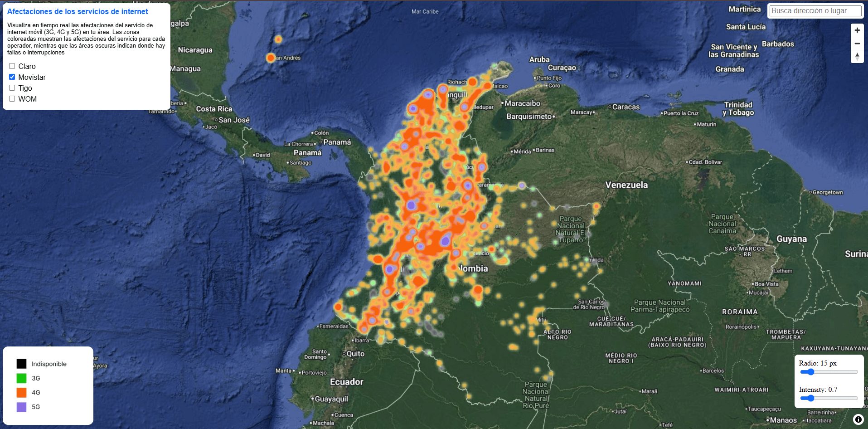Click the Georgetown city label
The image size is (868, 429).
(828, 193)
